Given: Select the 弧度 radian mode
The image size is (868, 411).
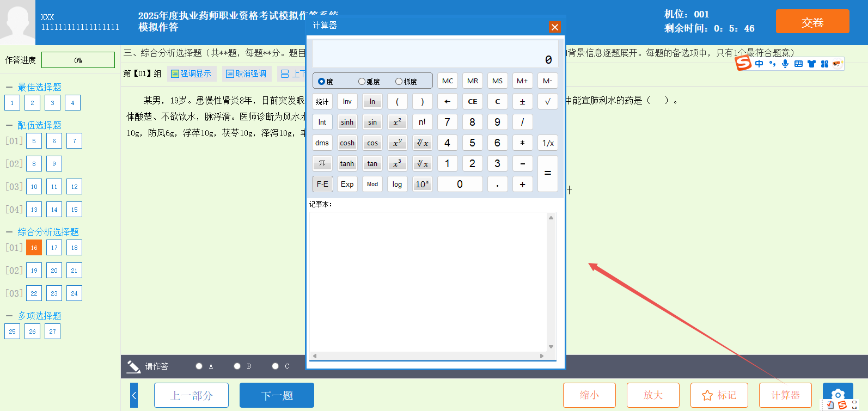Looking at the screenshot, I should pyautogui.click(x=362, y=82).
